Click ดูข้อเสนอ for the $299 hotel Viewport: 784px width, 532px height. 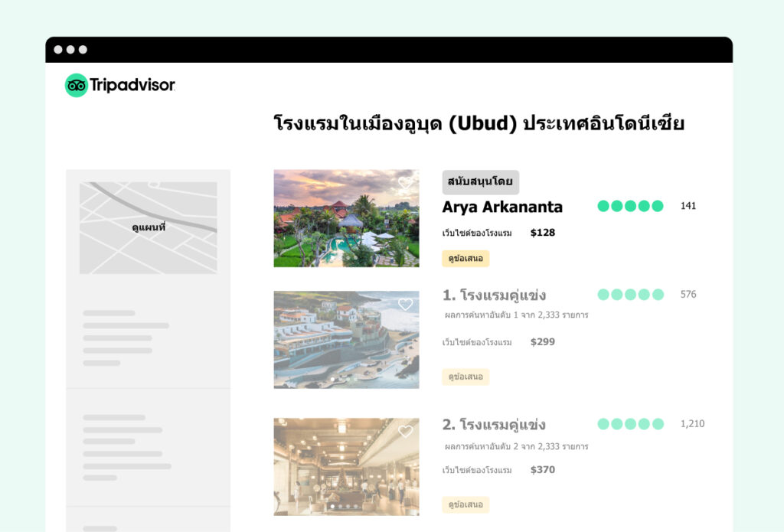click(x=465, y=377)
